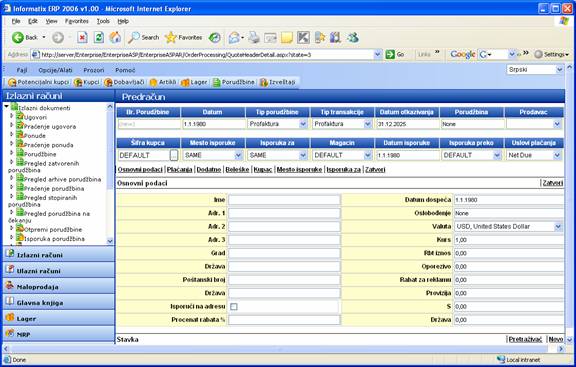Switch to the Beleške tab link
The image size is (576, 367).
[237, 169]
